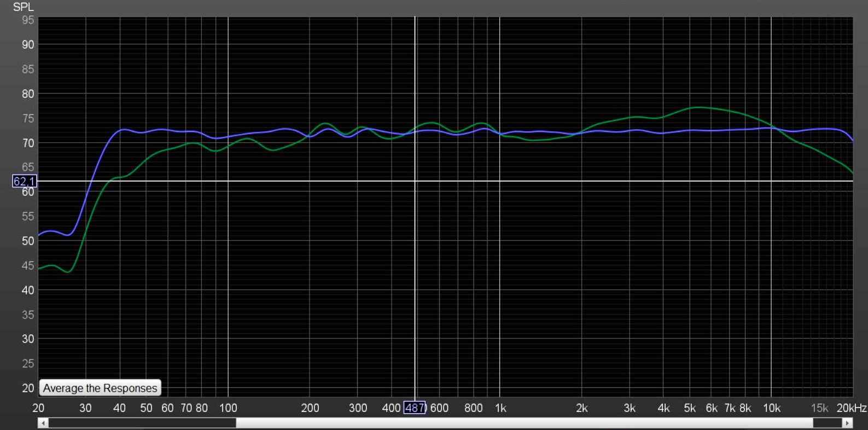Click the 20 dB label on the SPL axis
The width and height of the screenshot is (868, 430).
(x=28, y=388)
